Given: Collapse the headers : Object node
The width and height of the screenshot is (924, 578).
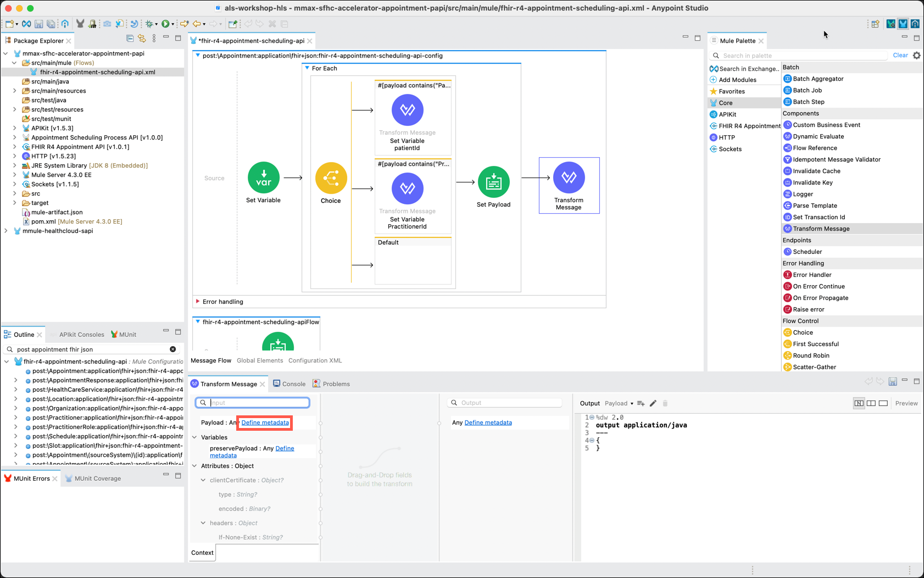Looking at the screenshot, I should (203, 523).
